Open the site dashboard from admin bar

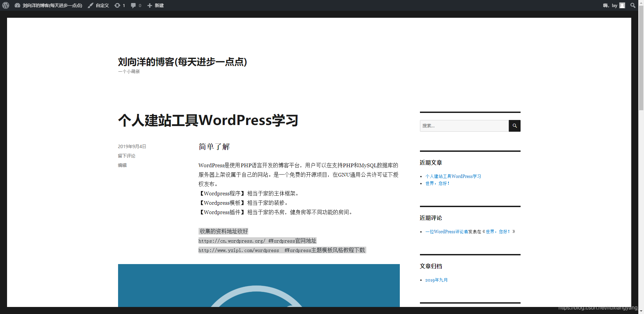[48, 5]
